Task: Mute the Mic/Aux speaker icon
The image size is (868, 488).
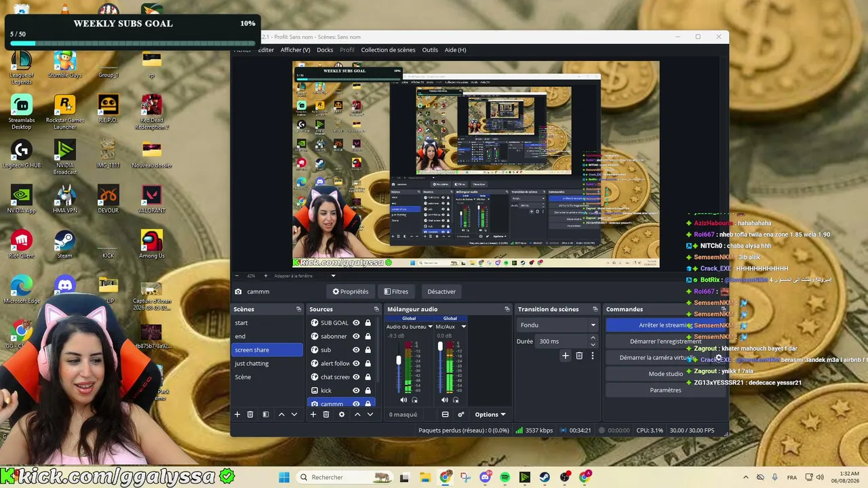Action: 445,400
